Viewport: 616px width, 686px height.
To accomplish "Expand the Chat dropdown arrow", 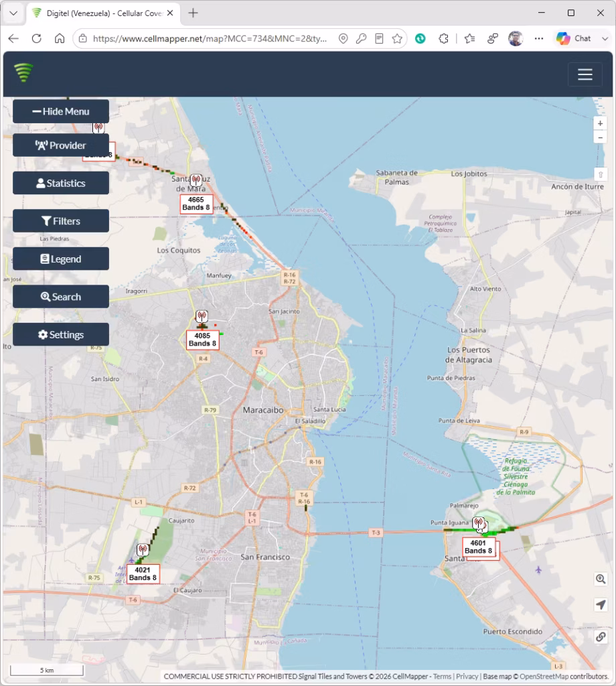I will coord(605,38).
